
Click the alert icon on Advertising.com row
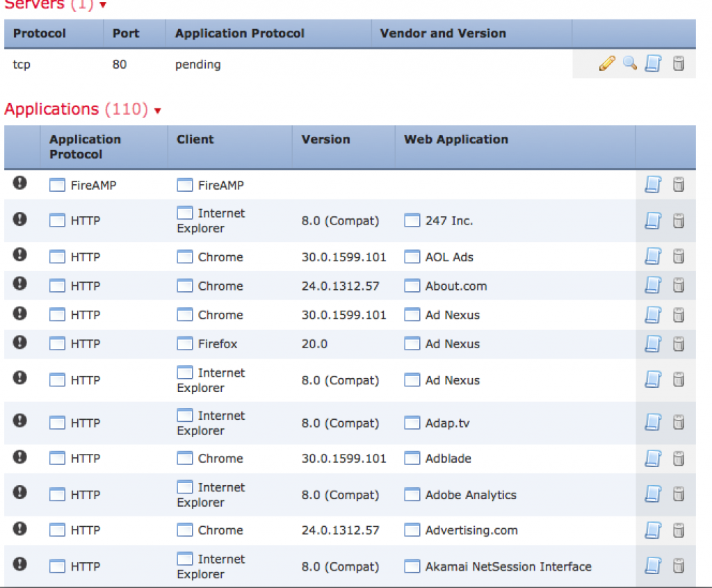[x=20, y=528]
